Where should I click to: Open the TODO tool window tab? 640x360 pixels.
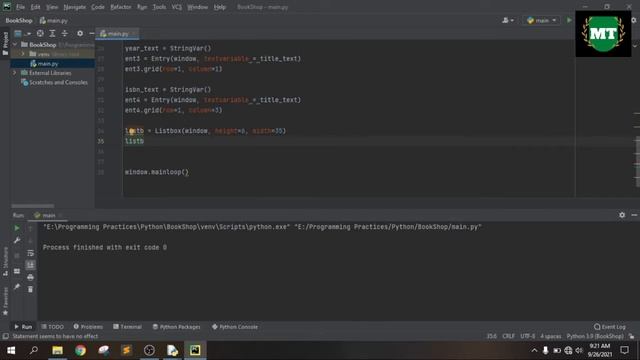click(53, 327)
